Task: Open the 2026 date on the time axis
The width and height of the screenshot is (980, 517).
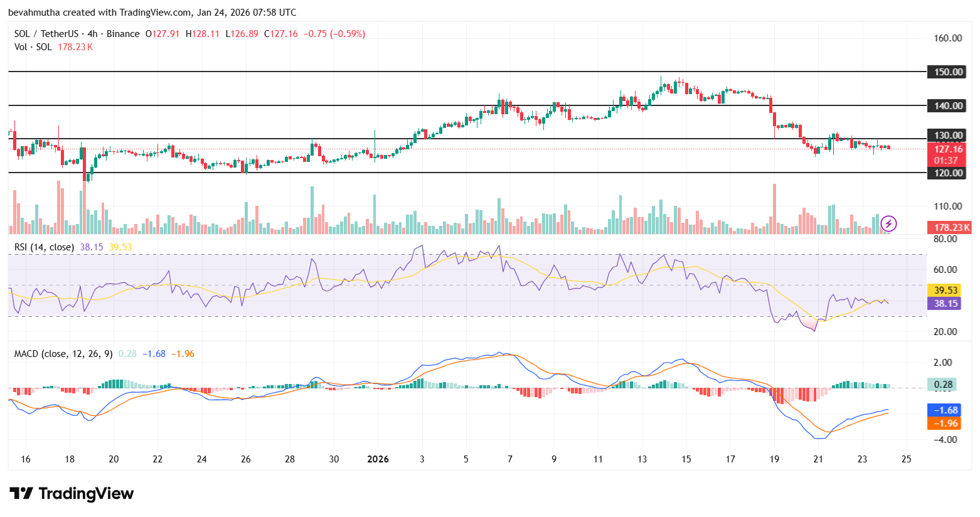Action: (378, 459)
